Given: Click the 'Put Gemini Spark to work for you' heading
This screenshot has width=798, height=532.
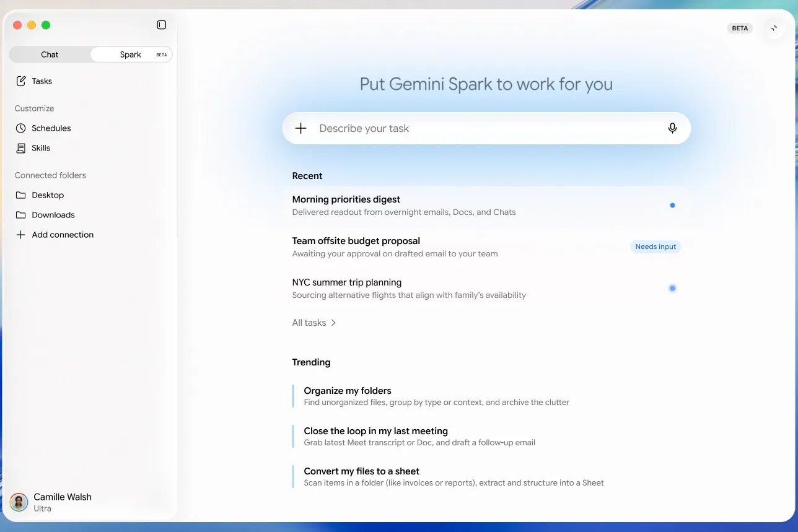Looking at the screenshot, I should 486,84.
